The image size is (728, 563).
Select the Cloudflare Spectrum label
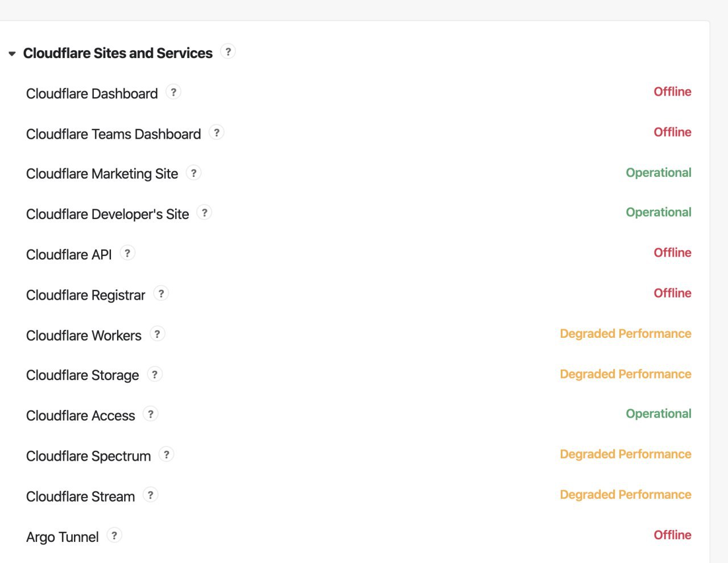(89, 457)
